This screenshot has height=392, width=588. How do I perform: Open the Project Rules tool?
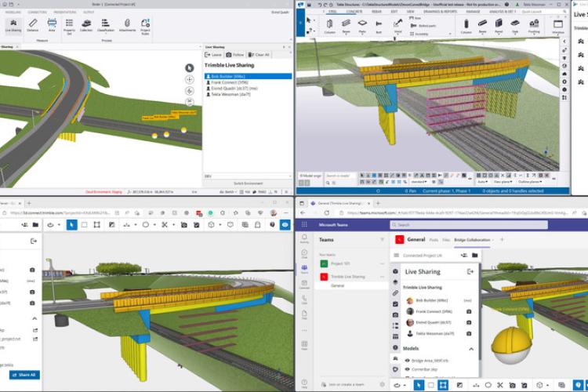pyautogui.click(x=145, y=26)
